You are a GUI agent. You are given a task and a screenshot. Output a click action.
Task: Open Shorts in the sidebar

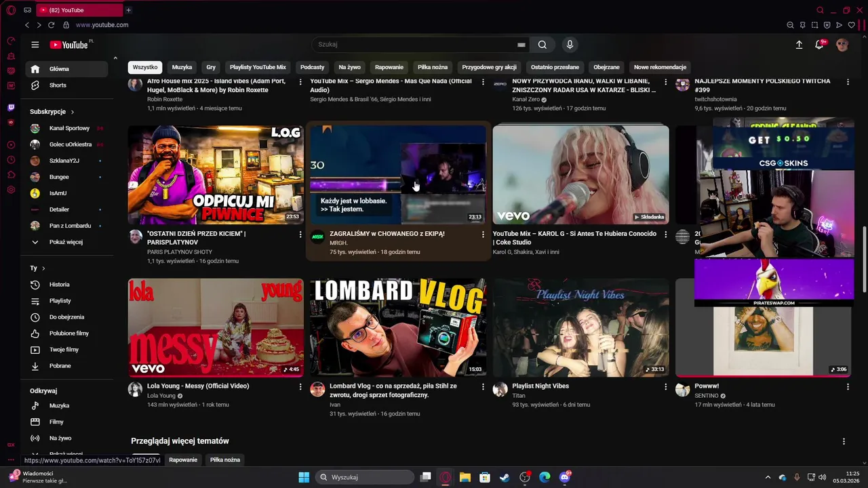click(x=66, y=85)
